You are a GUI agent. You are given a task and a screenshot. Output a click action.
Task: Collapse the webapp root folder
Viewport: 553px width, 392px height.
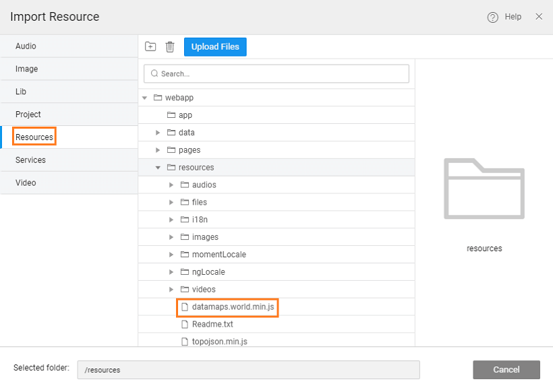click(144, 98)
